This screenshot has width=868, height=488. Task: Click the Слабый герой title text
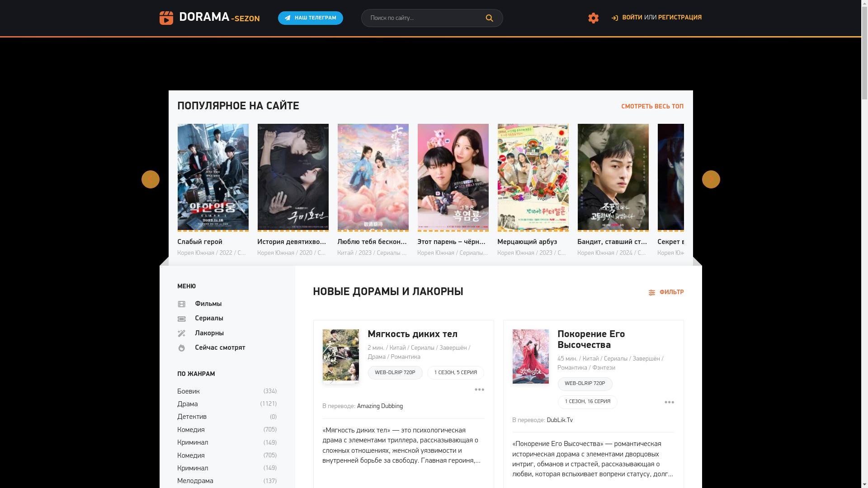[200, 242]
